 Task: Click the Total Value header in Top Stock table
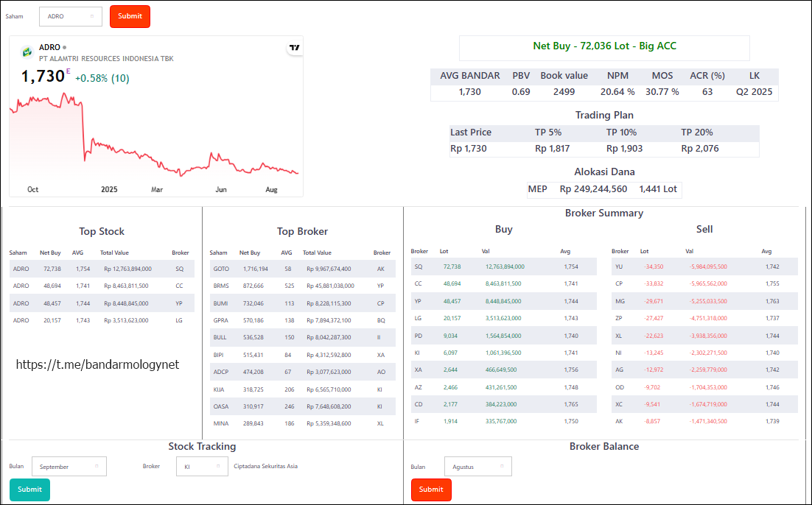click(114, 252)
